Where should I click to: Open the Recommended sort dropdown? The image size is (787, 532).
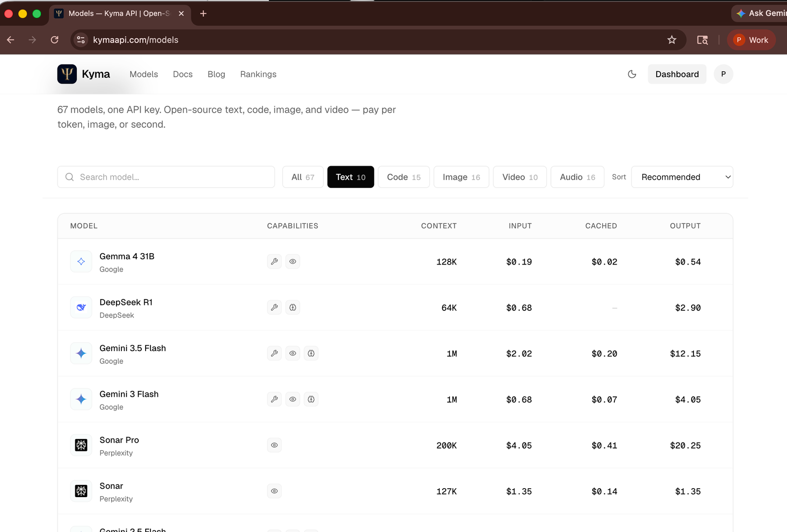coord(682,177)
